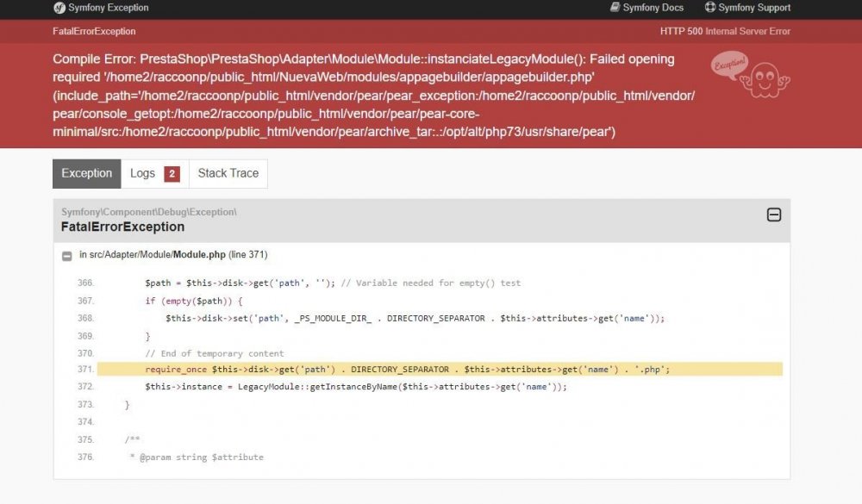The width and height of the screenshot is (862, 504).
Task: Open the Stack Trace tab
Action: pos(228,174)
